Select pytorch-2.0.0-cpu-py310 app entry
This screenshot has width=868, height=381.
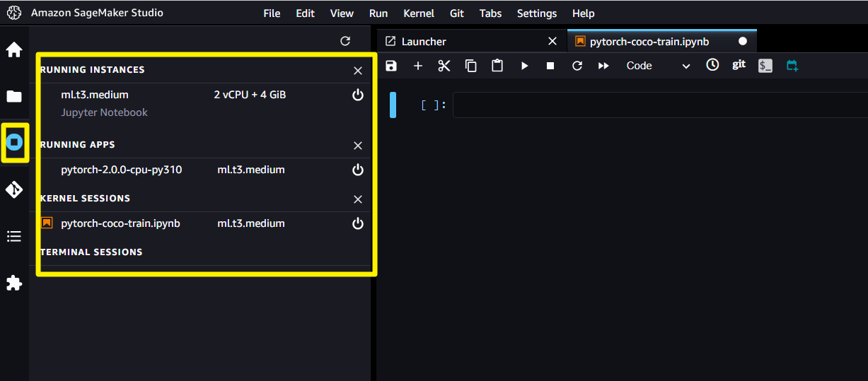[122, 170]
